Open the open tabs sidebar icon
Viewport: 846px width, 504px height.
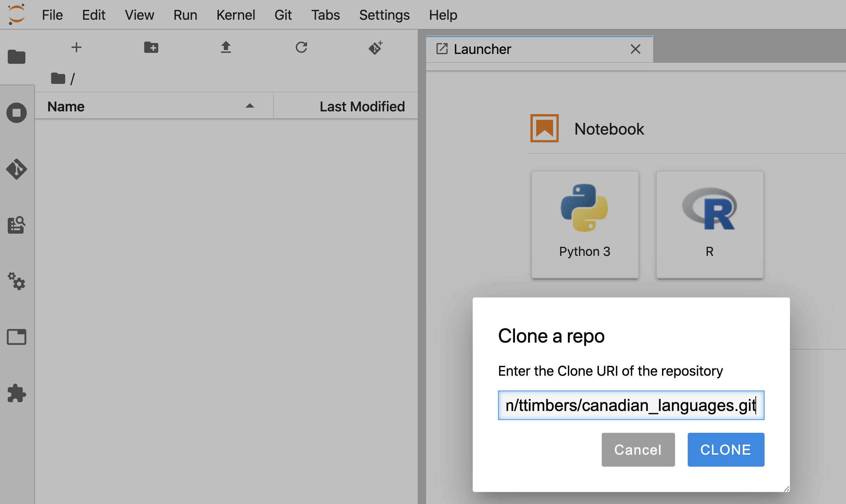[x=16, y=337]
